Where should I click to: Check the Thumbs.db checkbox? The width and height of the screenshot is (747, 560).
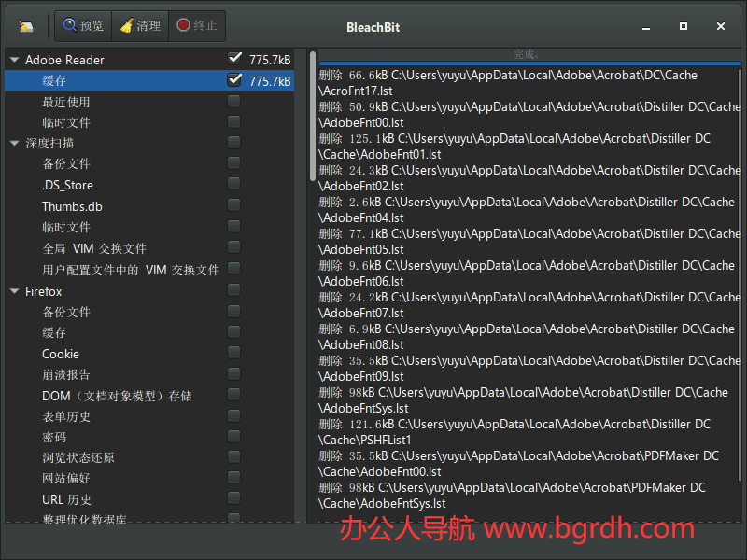(x=233, y=206)
